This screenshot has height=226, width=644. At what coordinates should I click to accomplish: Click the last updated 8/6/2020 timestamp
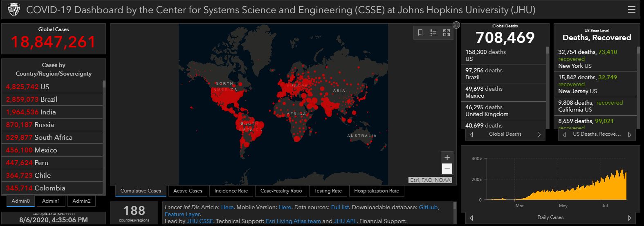pos(54,220)
